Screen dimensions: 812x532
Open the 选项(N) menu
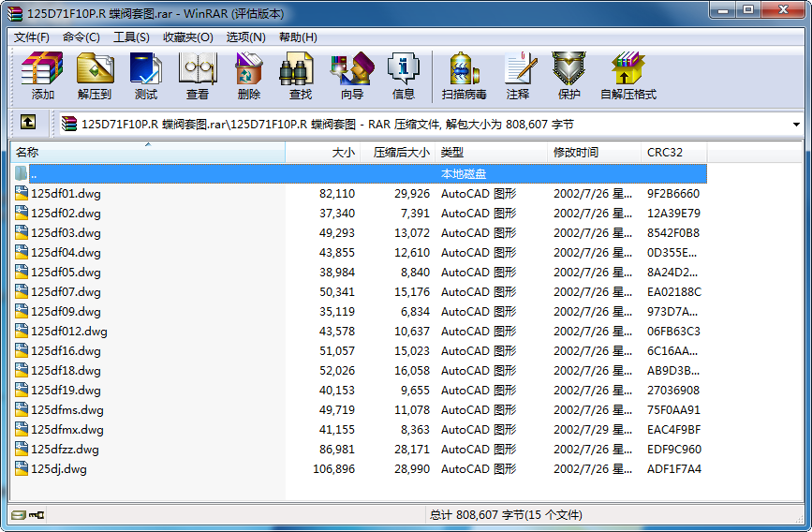246,37
